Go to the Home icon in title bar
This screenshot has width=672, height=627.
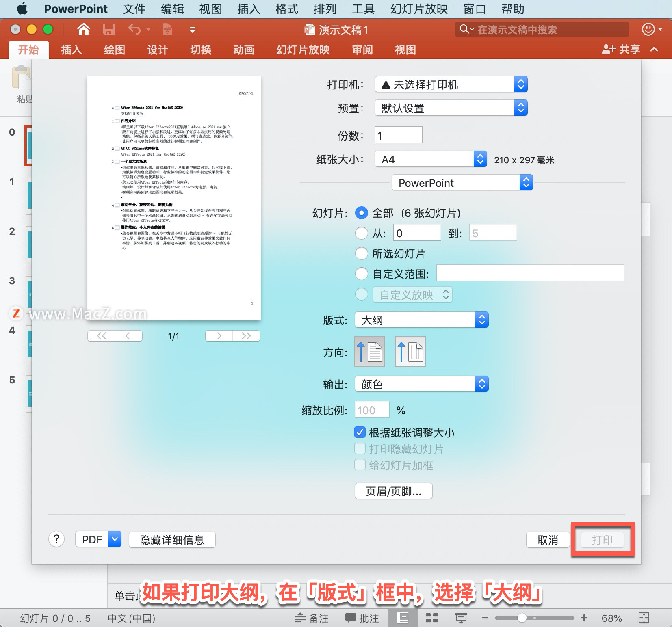[x=84, y=30]
